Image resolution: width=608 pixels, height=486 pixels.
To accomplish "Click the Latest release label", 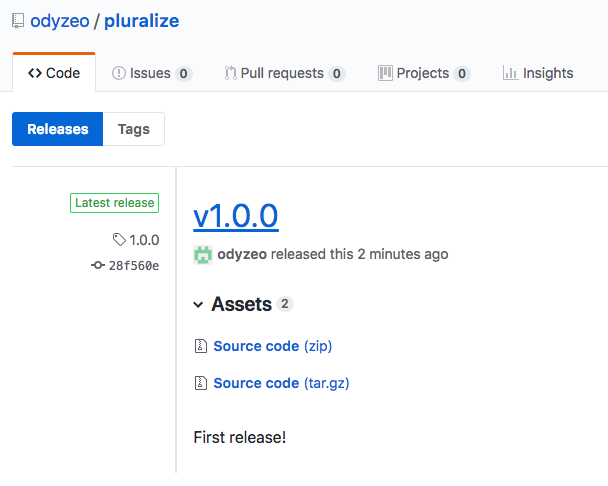I will pyautogui.click(x=114, y=203).
